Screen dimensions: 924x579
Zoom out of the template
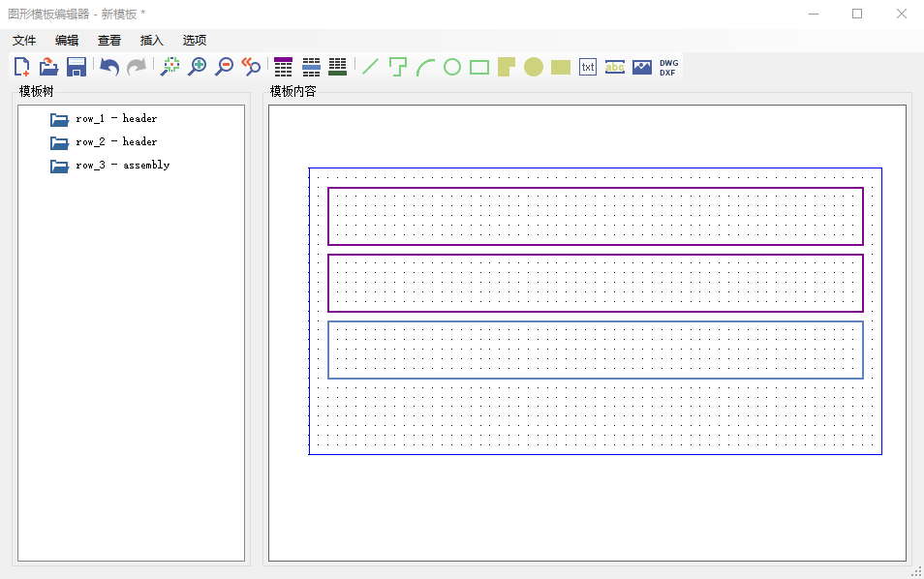click(x=225, y=67)
